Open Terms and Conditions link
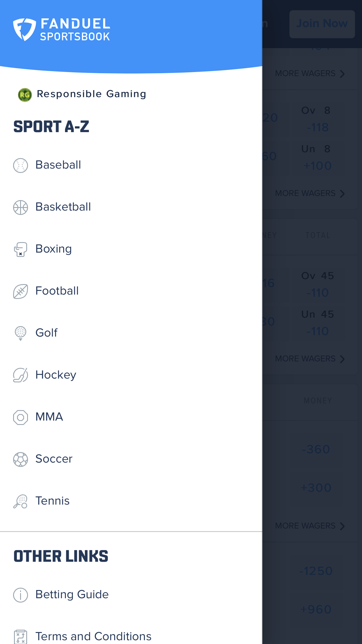This screenshot has height=644, width=362. pyautogui.click(x=93, y=636)
